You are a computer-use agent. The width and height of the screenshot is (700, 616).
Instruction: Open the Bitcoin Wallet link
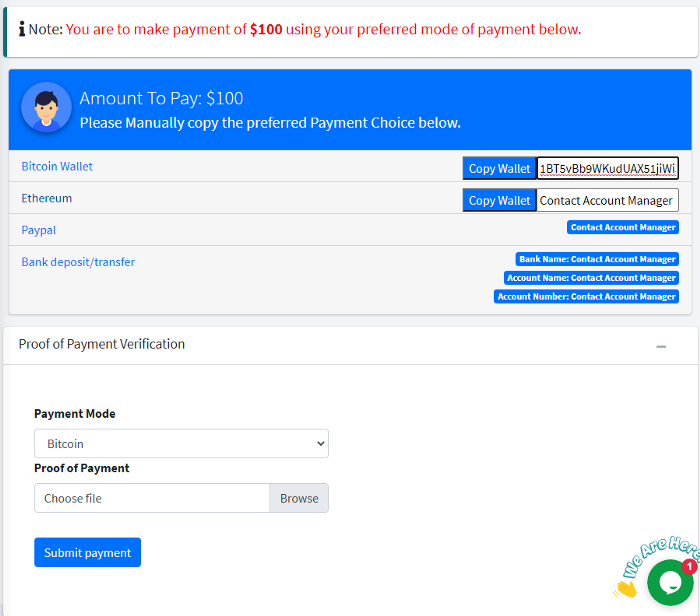point(57,166)
